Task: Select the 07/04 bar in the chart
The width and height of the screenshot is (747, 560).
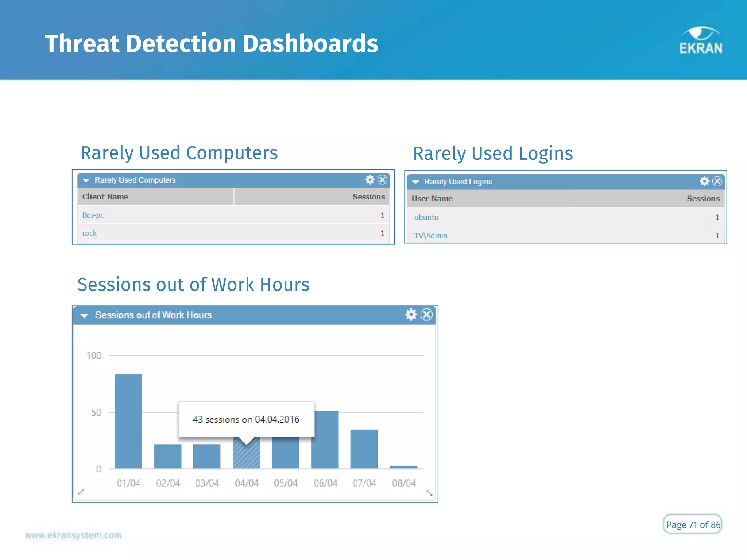Action: pos(364,449)
